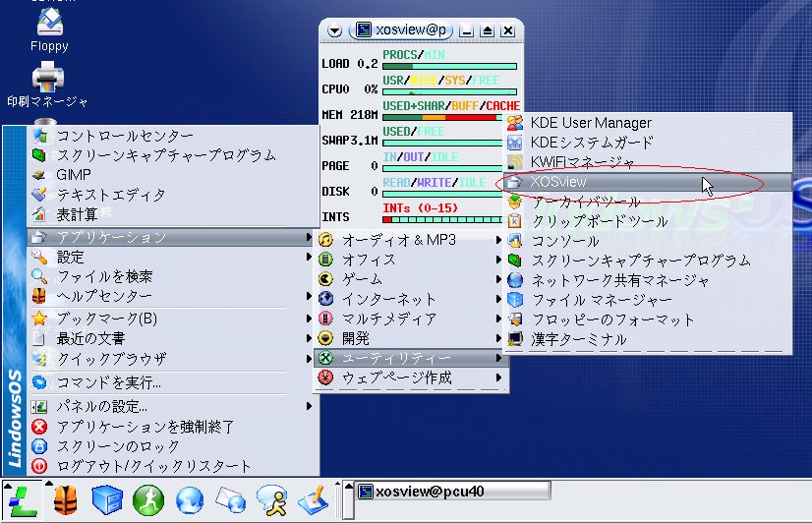This screenshot has height=523, width=812.
Task: Select スクリーンのロック entry
Action: [x=172, y=446]
